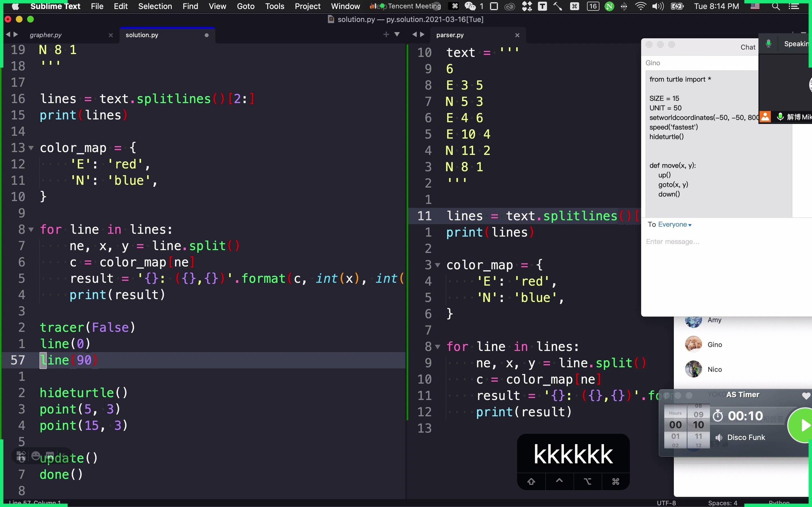Click the stopwatch icon beside 00:10

tap(718, 416)
